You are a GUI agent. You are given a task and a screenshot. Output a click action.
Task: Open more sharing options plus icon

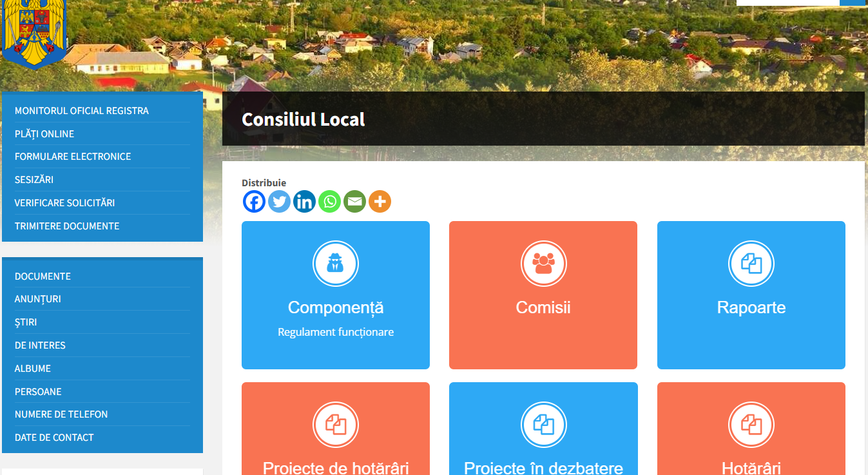pyautogui.click(x=380, y=202)
